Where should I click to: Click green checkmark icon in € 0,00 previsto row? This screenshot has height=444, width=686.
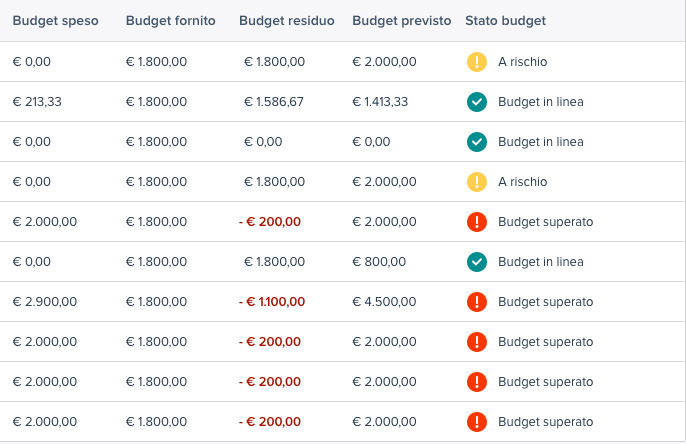[477, 142]
